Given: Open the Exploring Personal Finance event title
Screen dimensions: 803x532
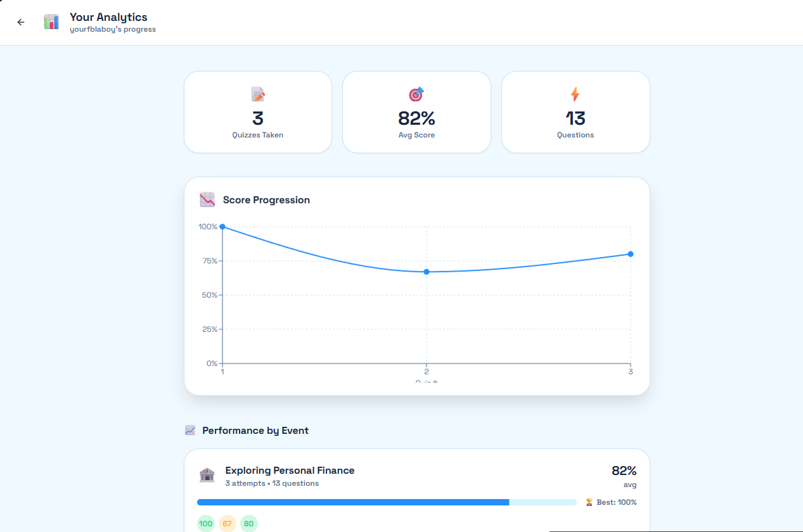Looking at the screenshot, I should point(290,471).
